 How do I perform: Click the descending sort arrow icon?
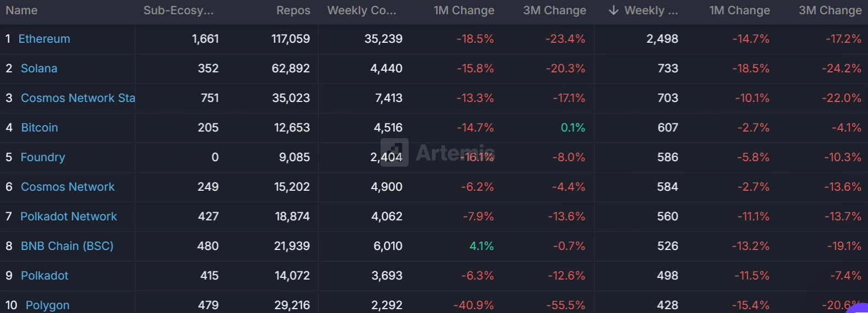614,10
